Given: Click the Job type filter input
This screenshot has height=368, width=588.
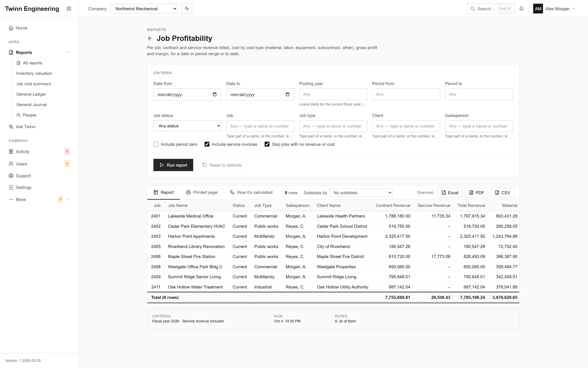Looking at the screenshot, I should (x=333, y=126).
